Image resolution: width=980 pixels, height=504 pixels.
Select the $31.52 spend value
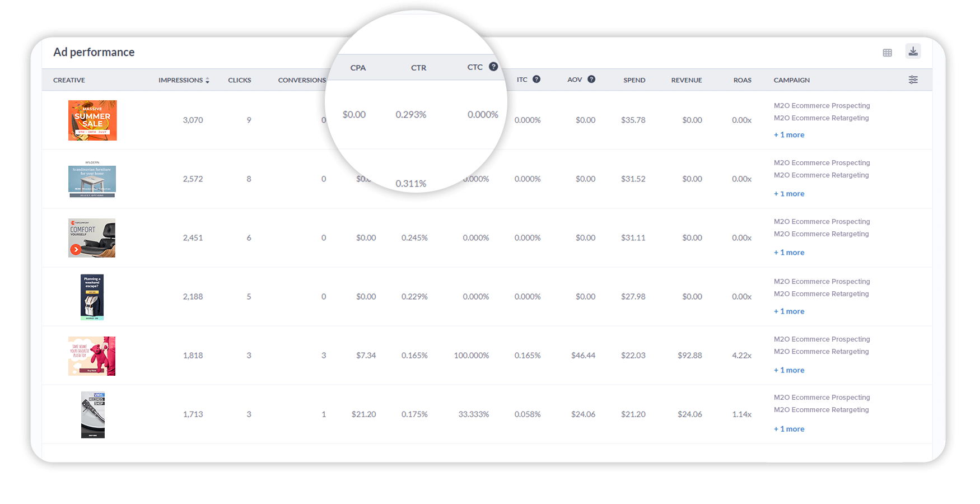[x=633, y=179]
